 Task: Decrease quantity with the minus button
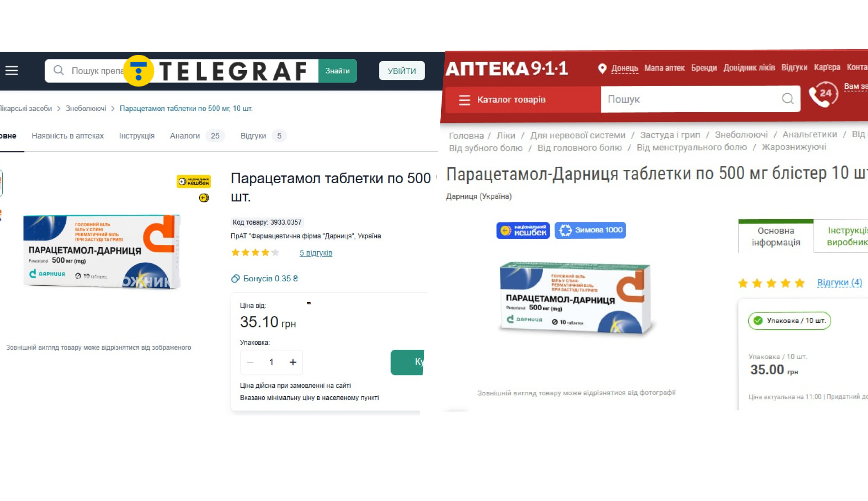point(250,362)
